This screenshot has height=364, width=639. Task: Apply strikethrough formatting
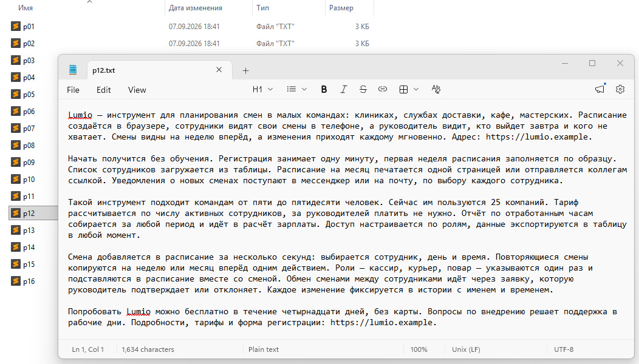[363, 90]
